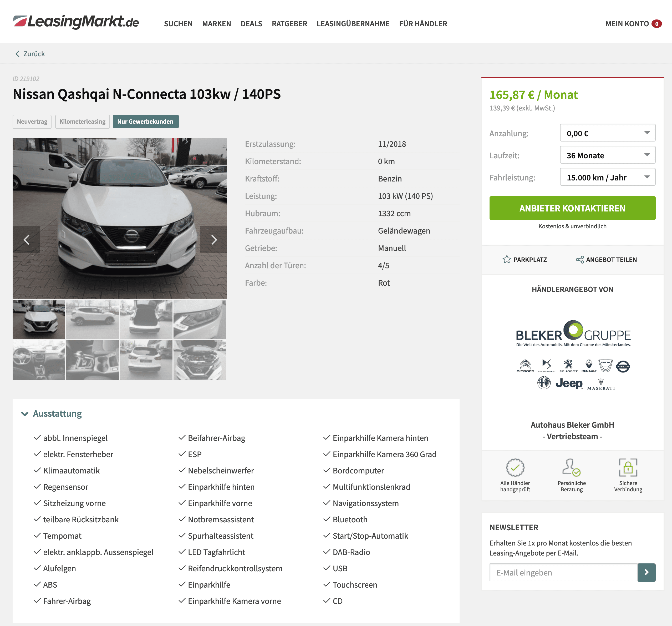Click the Angebot teilen label

pos(611,260)
